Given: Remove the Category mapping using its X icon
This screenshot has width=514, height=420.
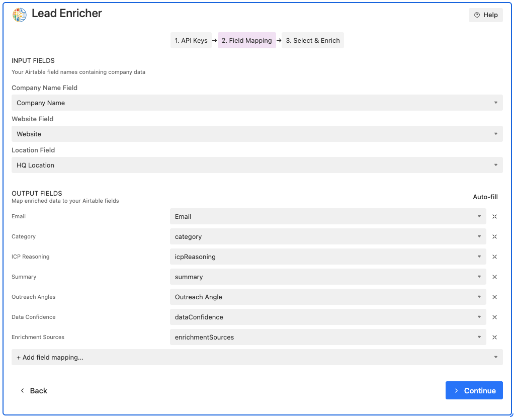Looking at the screenshot, I should pyautogui.click(x=494, y=236).
